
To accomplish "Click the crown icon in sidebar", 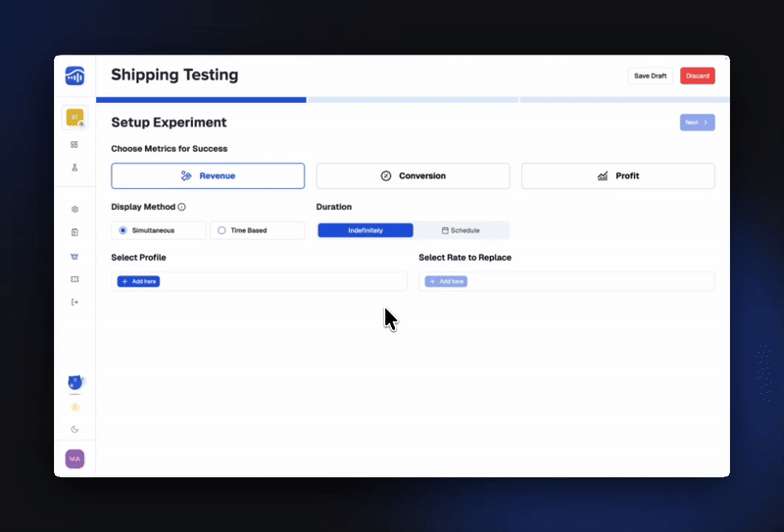I will point(74,256).
